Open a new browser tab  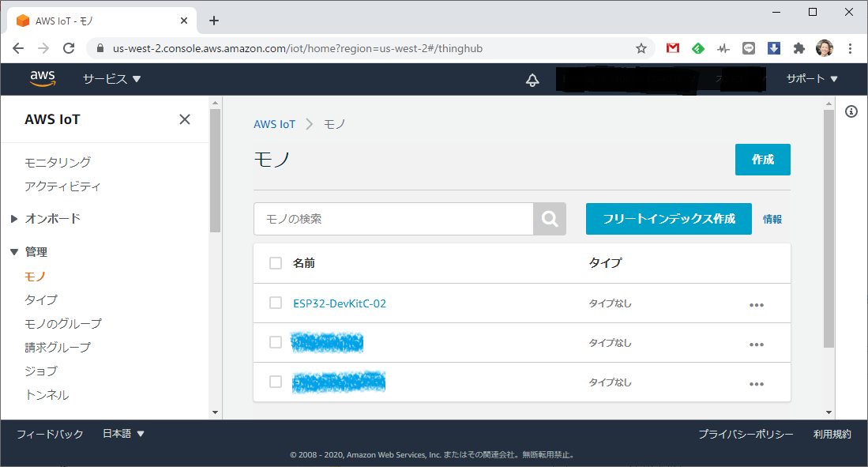point(214,21)
